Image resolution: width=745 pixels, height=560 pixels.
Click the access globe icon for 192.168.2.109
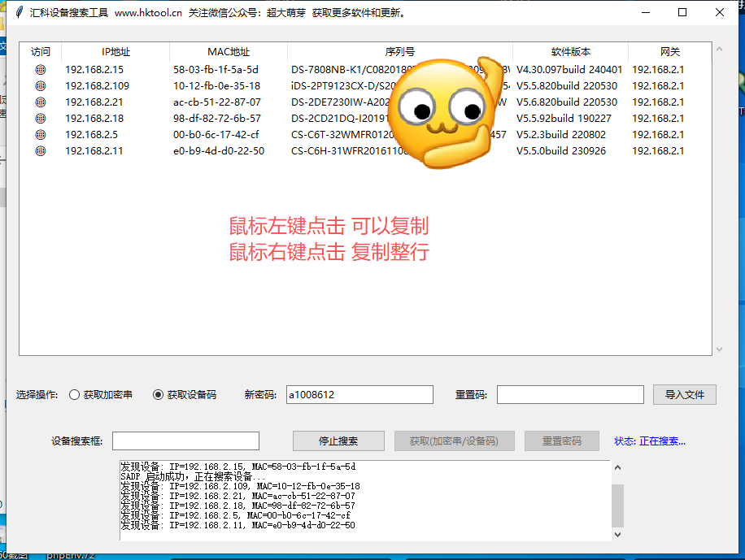click(x=41, y=85)
